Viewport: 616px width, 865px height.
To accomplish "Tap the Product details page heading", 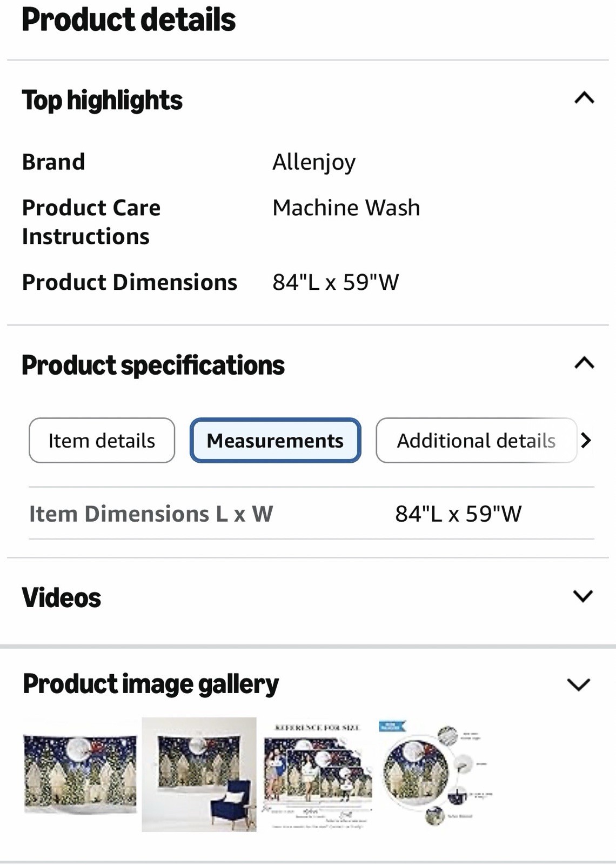I will click(x=129, y=21).
